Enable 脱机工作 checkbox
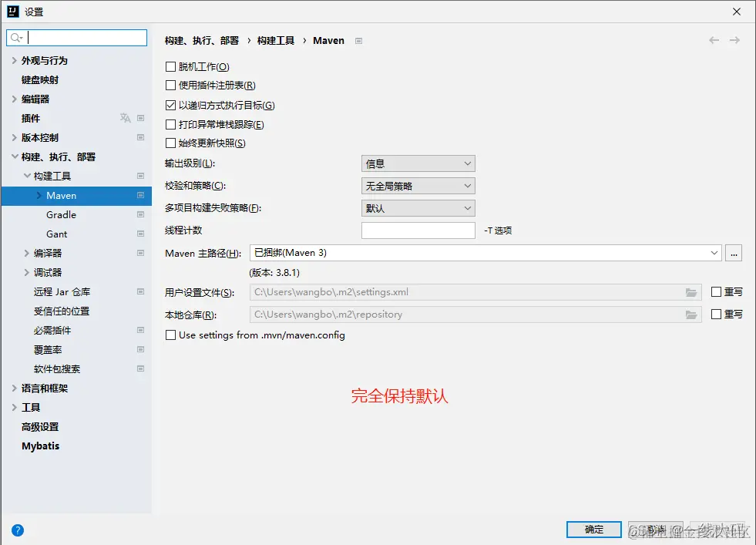The width and height of the screenshot is (756, 545). 170,66
